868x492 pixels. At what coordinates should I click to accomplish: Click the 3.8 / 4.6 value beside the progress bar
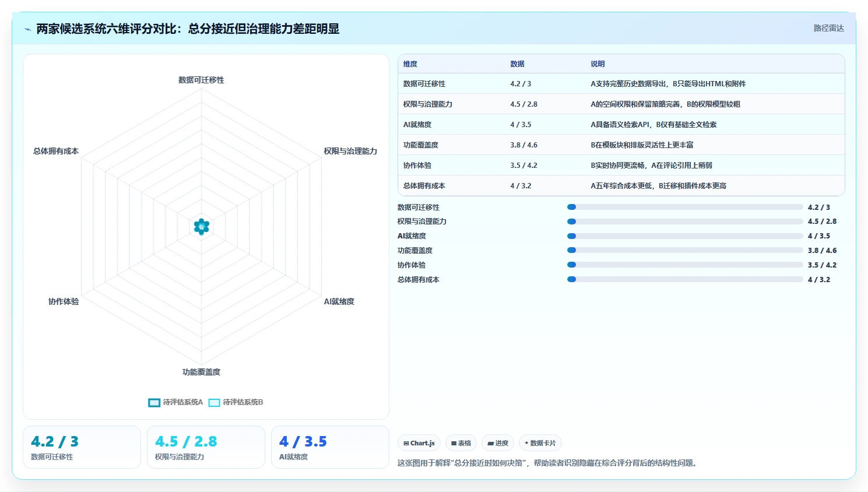[x=822, y=251]
